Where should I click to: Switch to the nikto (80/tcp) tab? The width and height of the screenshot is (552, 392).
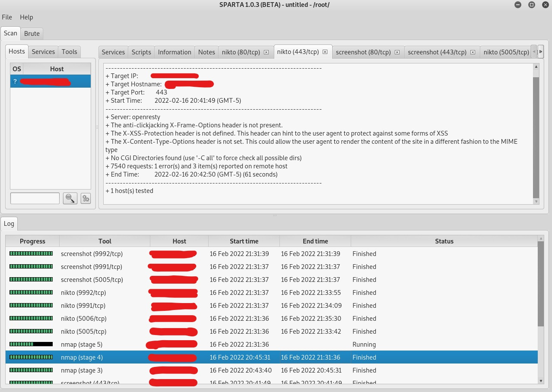click(241, 52)
